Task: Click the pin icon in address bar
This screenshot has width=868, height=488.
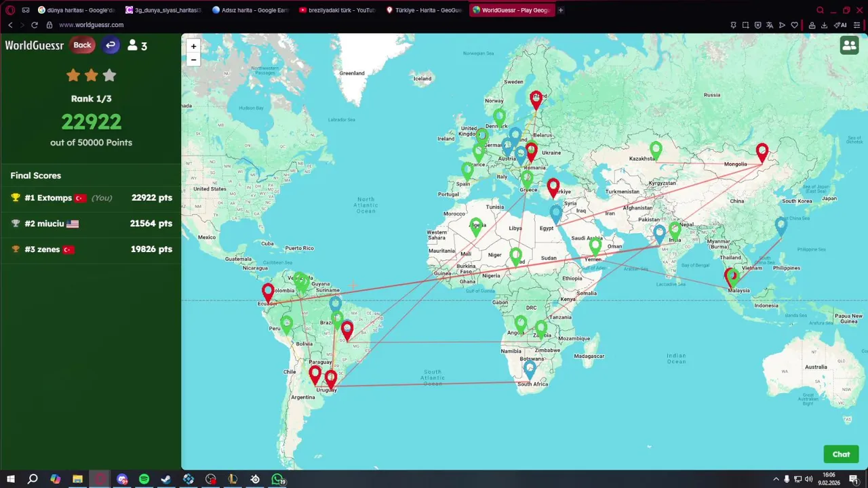Action: [733, 25]
